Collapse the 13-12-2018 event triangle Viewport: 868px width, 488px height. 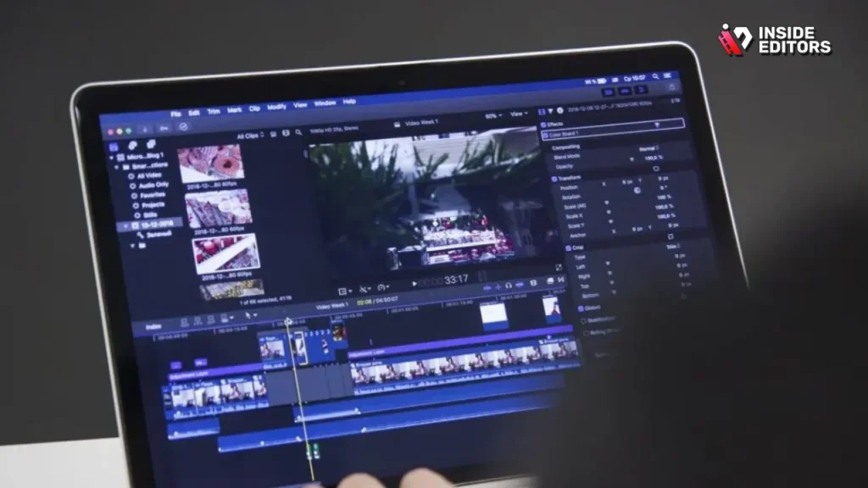[126, 226]
